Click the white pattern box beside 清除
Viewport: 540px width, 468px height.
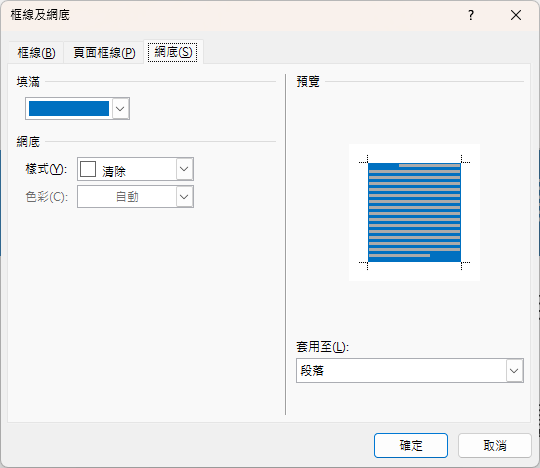point(88,169)
